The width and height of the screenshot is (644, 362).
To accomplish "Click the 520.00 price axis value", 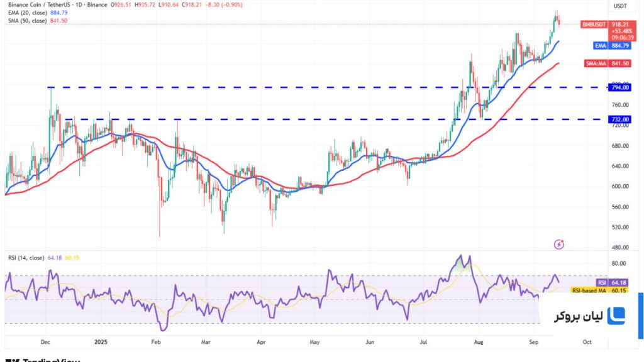I will (x=620, y=227).
